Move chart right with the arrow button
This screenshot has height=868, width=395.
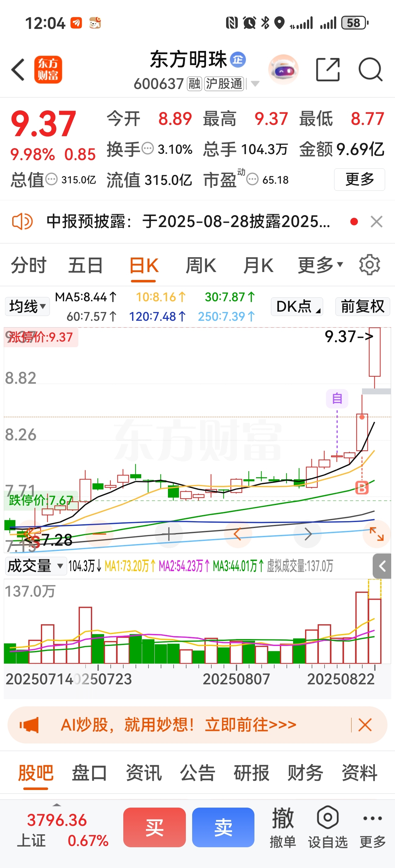click(x=307, y=534)
